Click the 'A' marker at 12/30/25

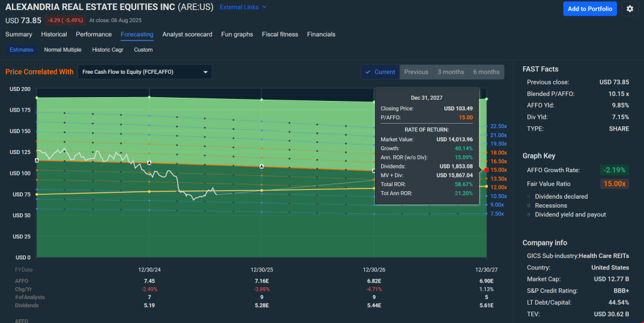coord(262,167)
